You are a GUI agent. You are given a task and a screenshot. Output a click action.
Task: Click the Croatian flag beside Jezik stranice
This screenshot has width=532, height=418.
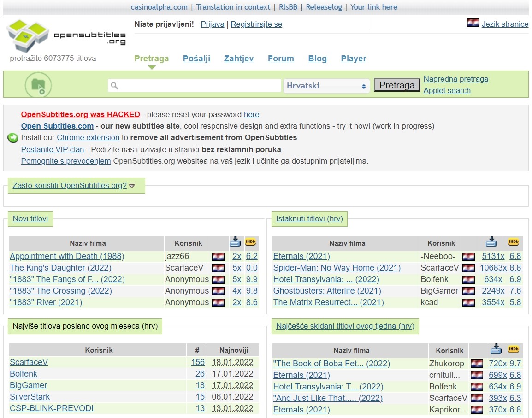[x=473, y=23]
